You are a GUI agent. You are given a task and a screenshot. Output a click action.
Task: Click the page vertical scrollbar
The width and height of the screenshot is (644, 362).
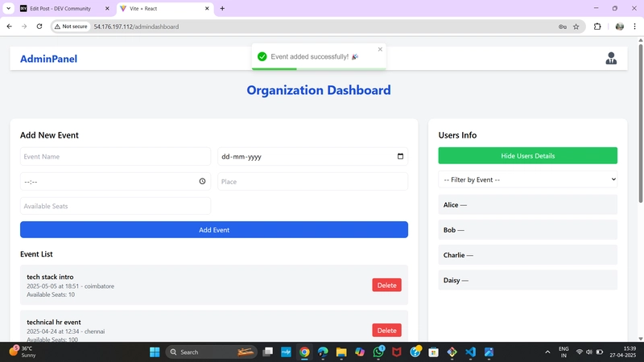coord(640,123)
